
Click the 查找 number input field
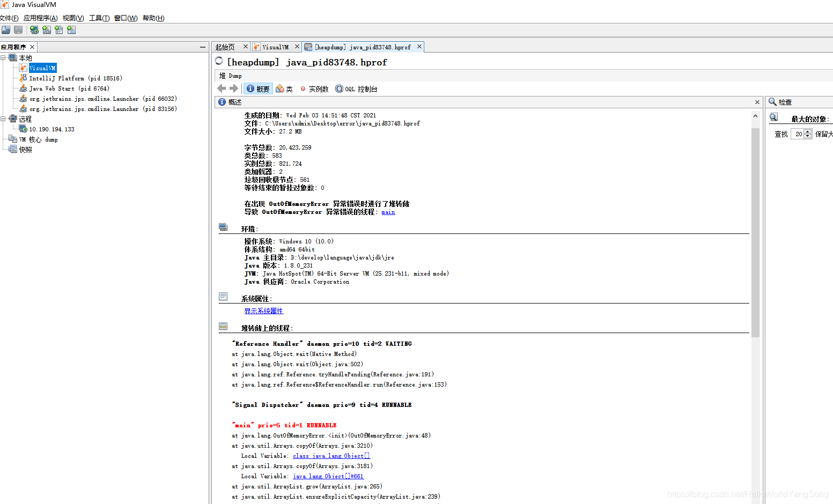click(x=798, y=134)
